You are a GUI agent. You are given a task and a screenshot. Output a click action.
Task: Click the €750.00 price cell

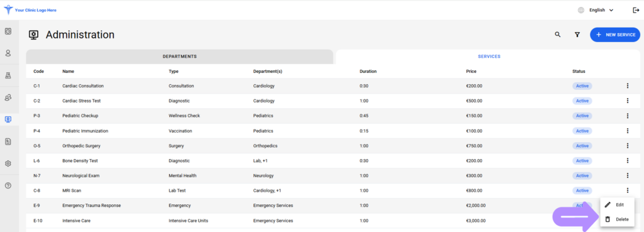pyautogui.click(x=474, y=145)
